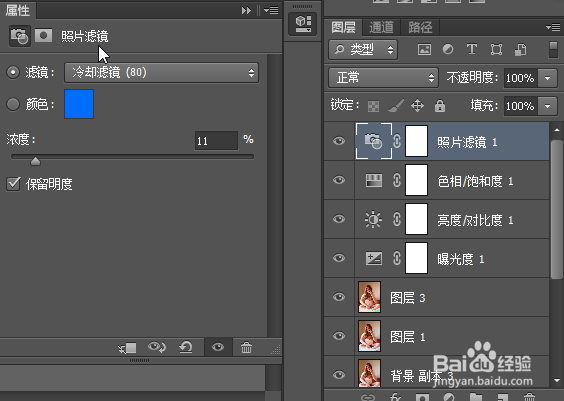Filter layers by adjustment layer icon

coord(448,49)
